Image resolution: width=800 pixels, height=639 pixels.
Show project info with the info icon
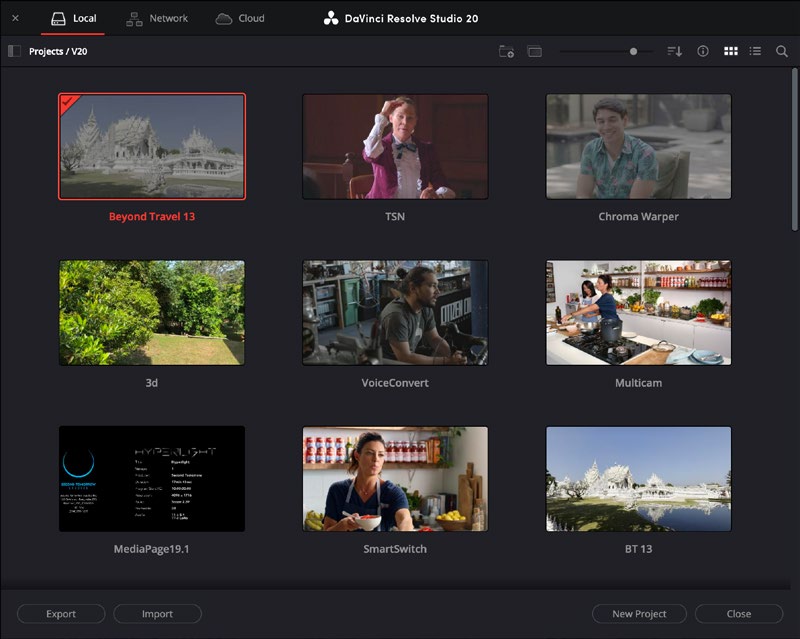pos(703,51)
